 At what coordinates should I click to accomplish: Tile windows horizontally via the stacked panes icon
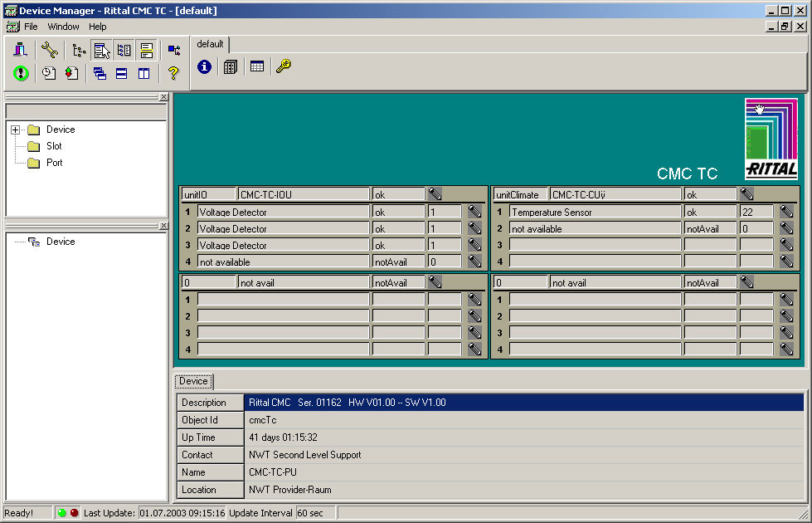pos(122,74)
